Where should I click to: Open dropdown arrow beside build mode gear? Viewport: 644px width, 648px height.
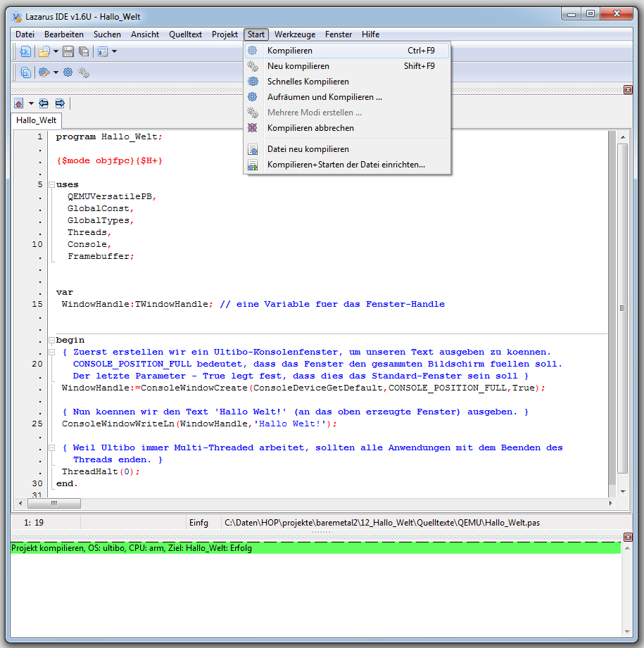point(56,72)
